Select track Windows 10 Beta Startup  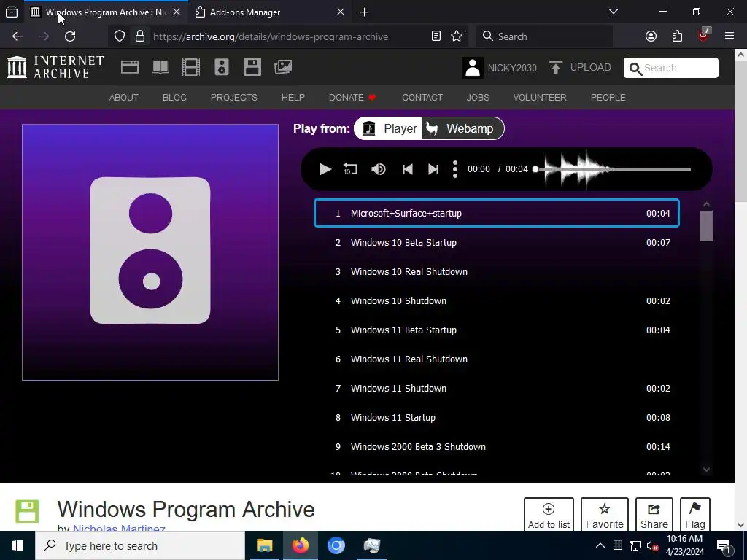click(496, 242)
